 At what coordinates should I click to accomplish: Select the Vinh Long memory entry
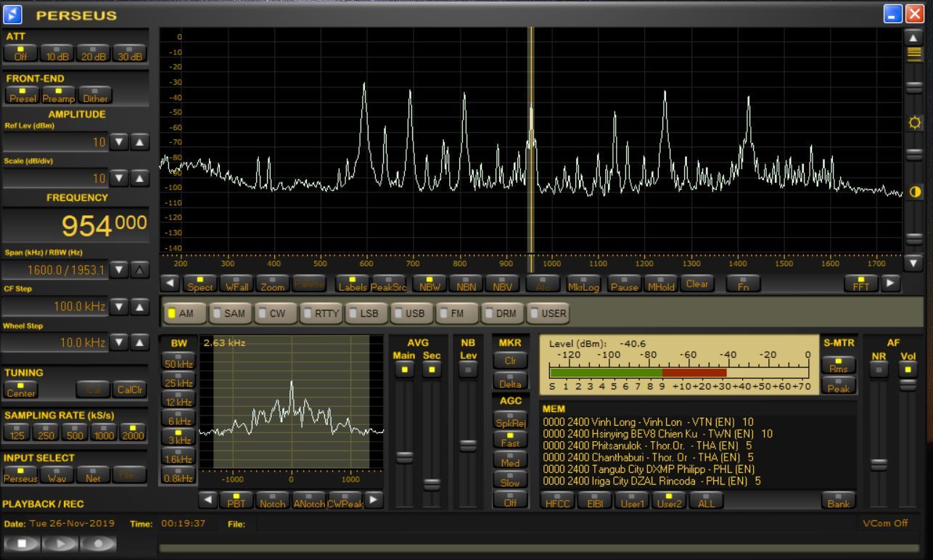[x=648, y=421]
